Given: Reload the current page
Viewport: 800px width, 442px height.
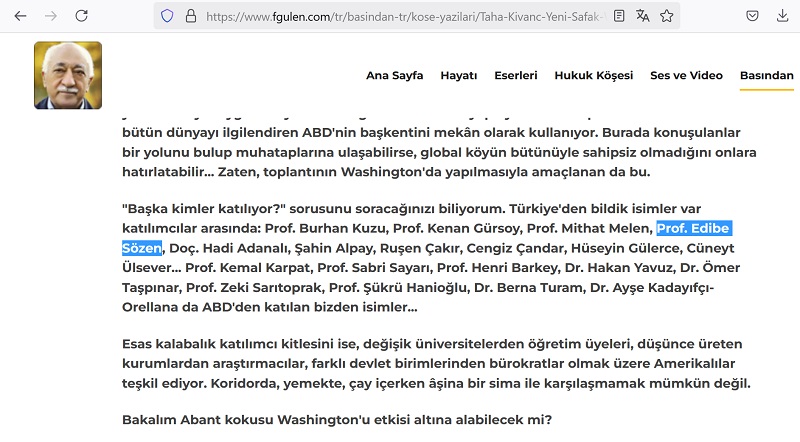Looking at the screenshot, I should point(82,16).
